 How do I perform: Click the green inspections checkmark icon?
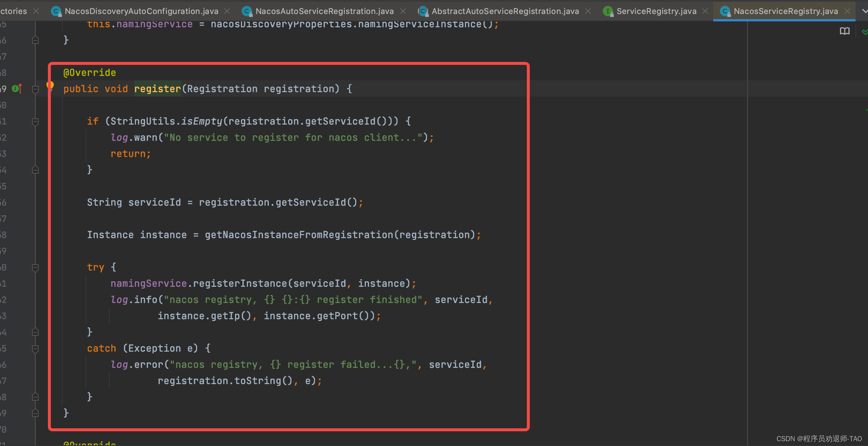(x=864, y=32)
